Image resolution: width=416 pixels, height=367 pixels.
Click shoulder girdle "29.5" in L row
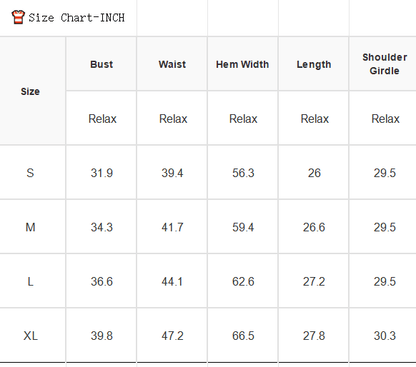(x=385, y=282)
